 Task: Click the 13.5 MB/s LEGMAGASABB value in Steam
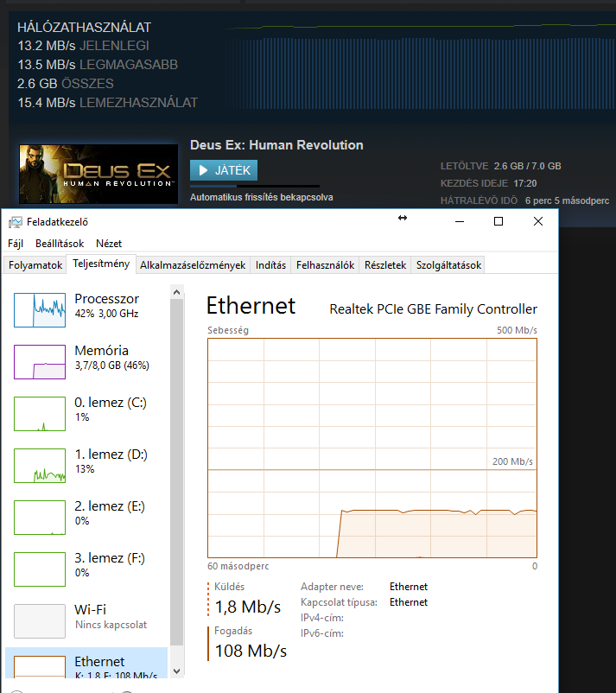click(98, 65)
